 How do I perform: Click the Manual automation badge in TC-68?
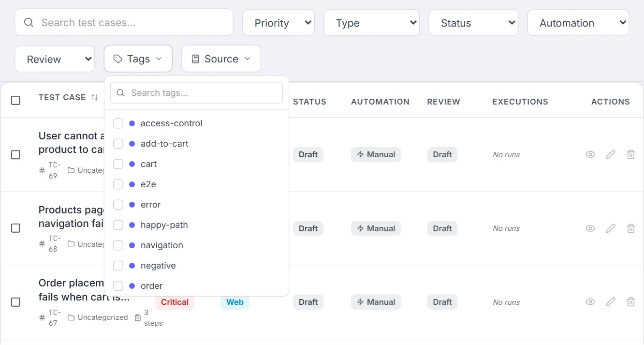click(376, 228)
